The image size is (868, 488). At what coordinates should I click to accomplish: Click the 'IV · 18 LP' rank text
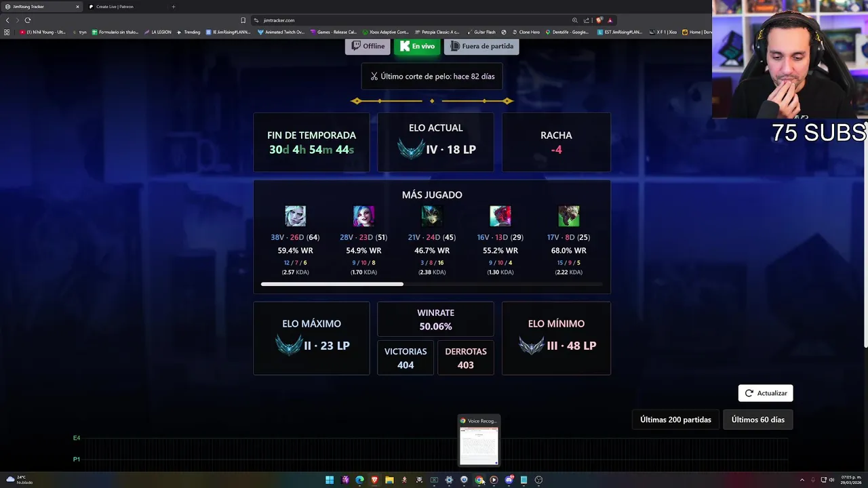point(451,149)
